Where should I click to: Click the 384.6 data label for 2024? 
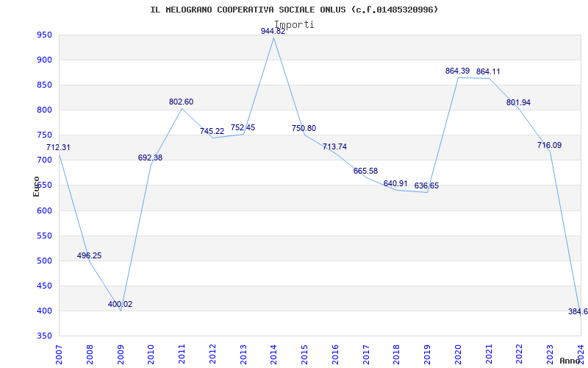(578, 311)
